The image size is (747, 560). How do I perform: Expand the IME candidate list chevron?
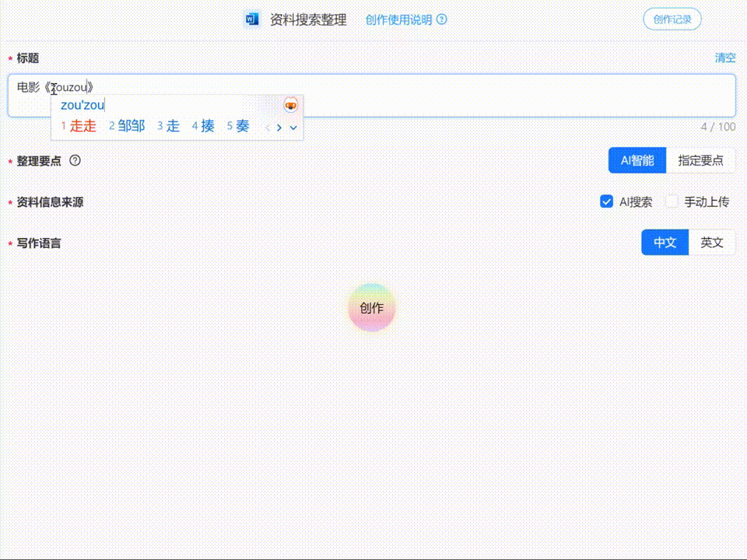click(x=293, y=127)
